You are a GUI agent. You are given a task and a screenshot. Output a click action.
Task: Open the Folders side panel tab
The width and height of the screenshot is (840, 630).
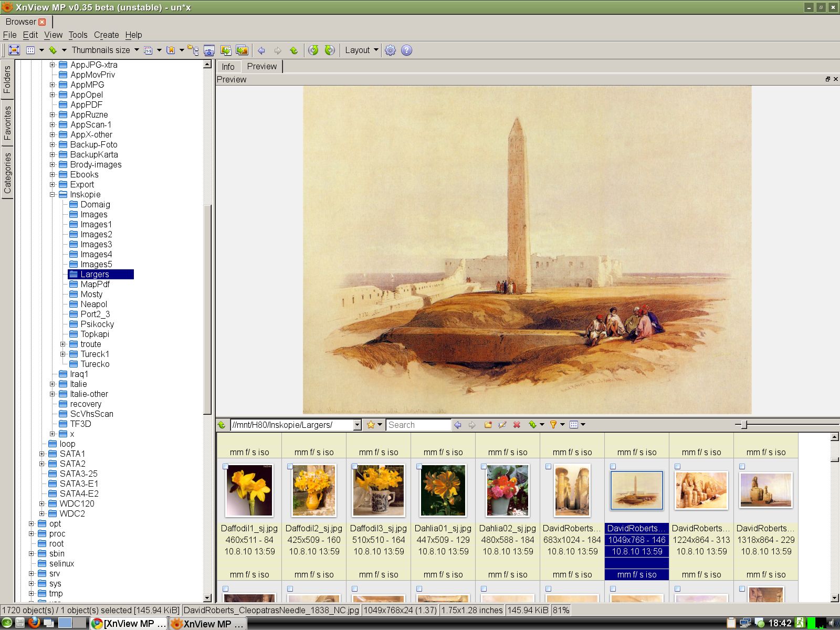point(7,80)
